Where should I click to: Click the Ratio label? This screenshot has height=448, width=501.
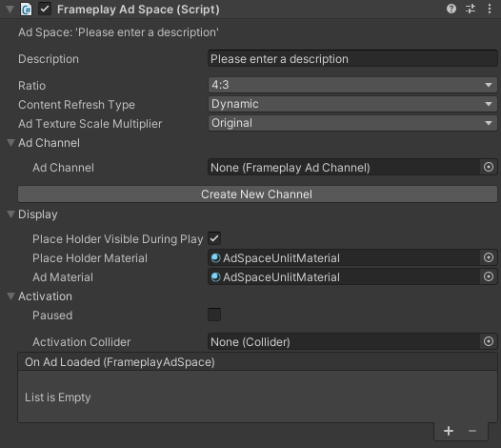click(31, 86)
